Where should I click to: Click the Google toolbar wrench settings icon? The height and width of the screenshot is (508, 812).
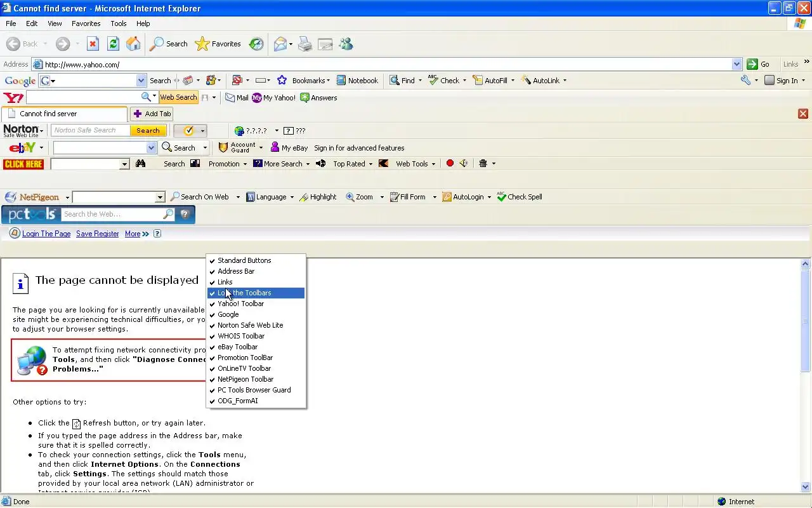coord(746,81)
